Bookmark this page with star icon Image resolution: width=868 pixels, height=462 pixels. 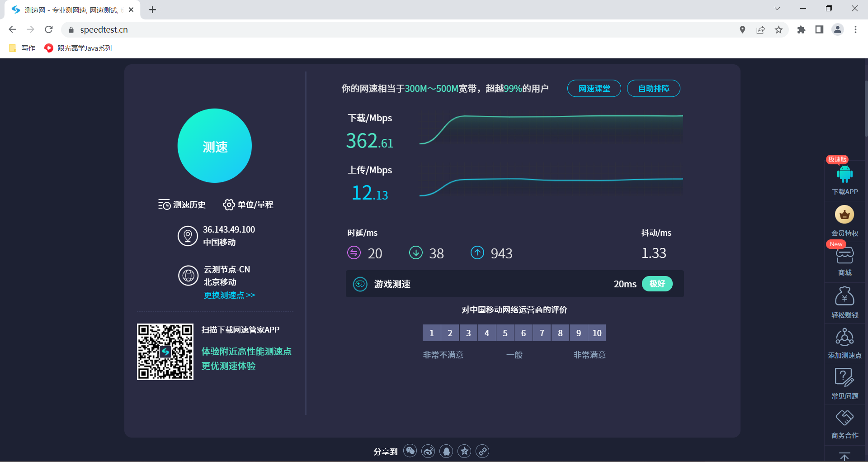pos(778,30)
